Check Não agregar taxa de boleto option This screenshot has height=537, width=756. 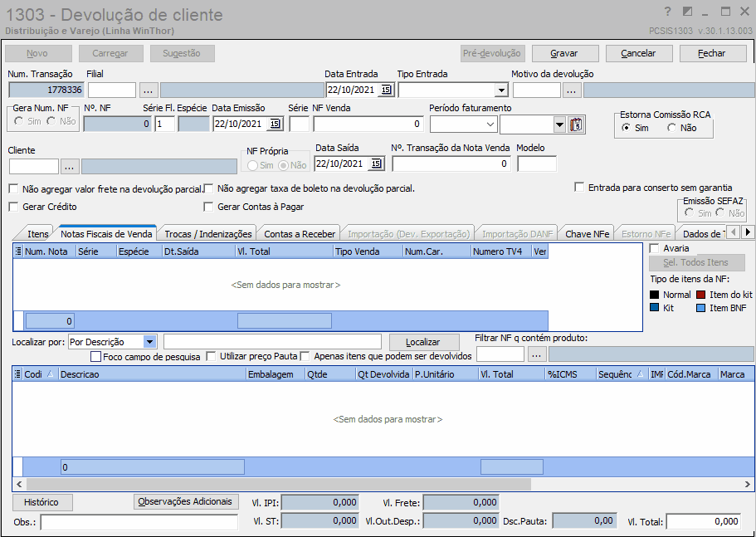point(208,188)
